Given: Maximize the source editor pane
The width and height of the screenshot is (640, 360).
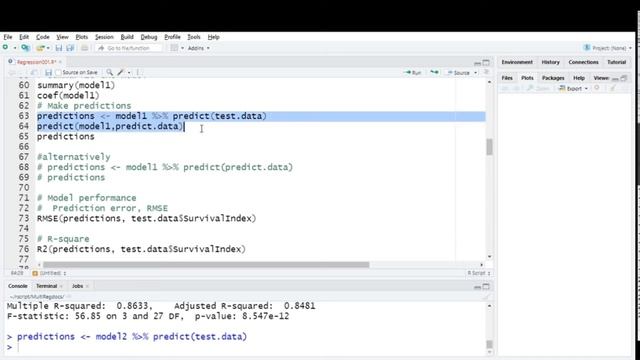Looking at the screenshot, I should (486, 62).
